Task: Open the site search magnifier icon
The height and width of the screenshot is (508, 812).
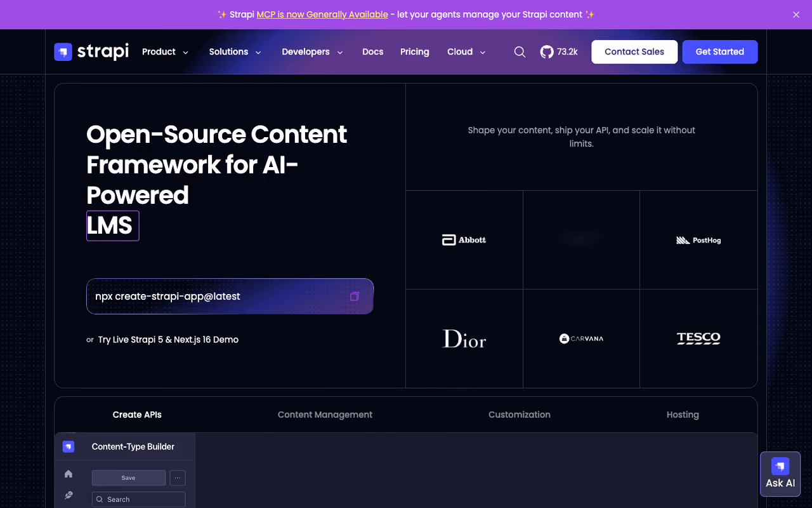Action: pos(520,52)
